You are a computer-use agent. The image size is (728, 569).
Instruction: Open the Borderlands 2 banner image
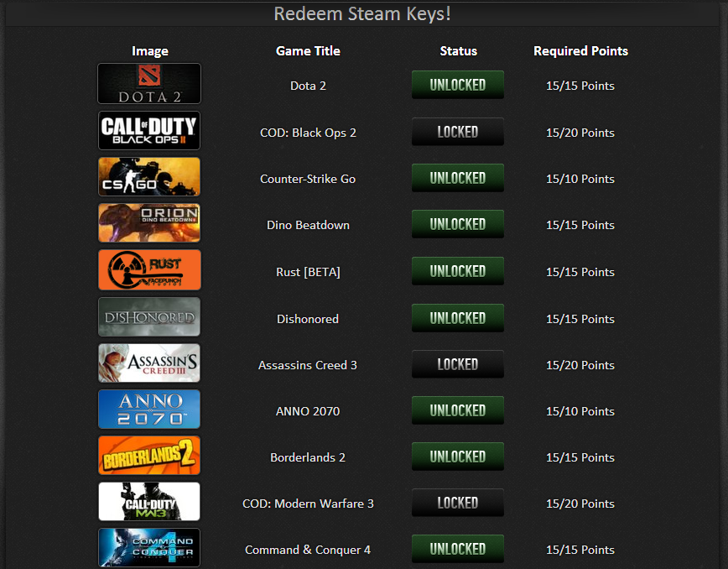149,455
